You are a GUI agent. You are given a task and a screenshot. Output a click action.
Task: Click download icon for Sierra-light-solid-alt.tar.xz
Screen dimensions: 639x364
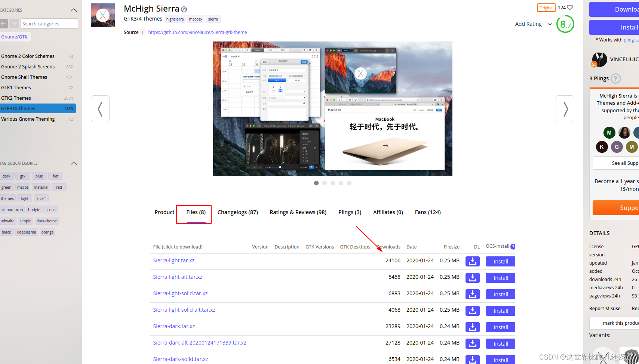click(472, 311)
